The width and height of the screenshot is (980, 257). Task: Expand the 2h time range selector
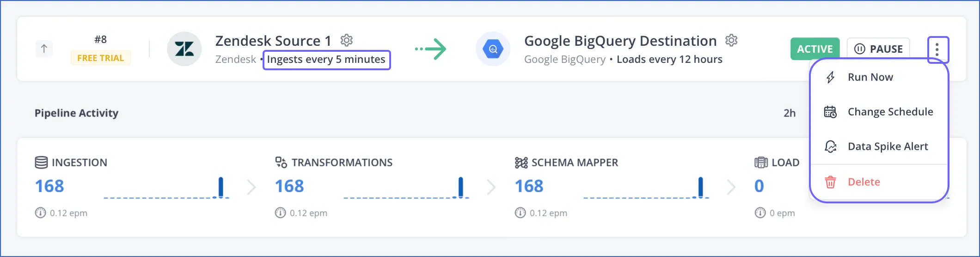coord(790,113)
